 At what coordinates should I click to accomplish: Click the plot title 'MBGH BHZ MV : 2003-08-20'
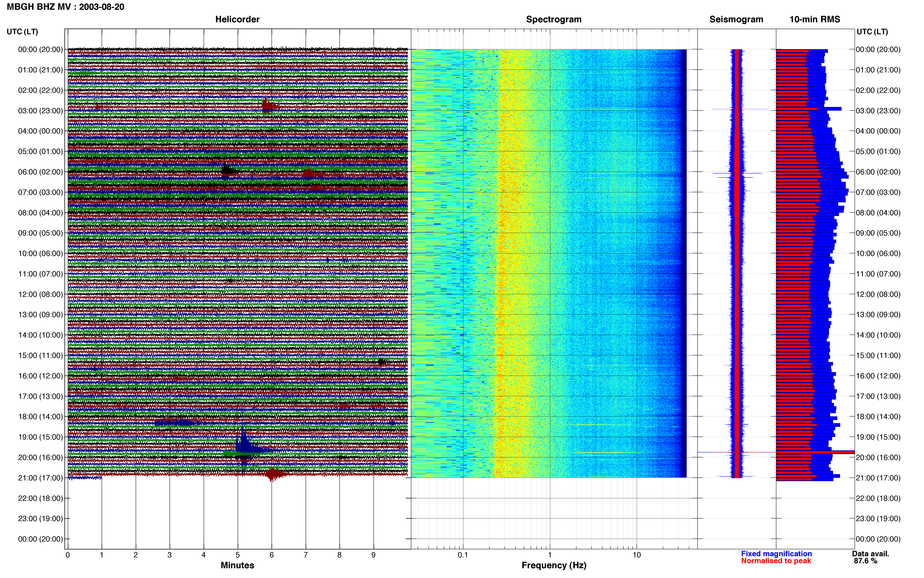pyautogui.click(x=65, y=7)
